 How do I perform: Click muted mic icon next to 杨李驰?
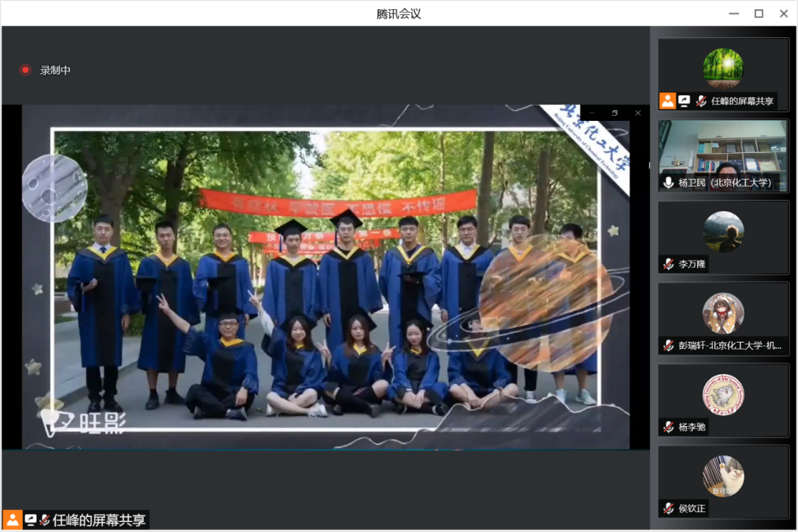[x=668, y=427]
